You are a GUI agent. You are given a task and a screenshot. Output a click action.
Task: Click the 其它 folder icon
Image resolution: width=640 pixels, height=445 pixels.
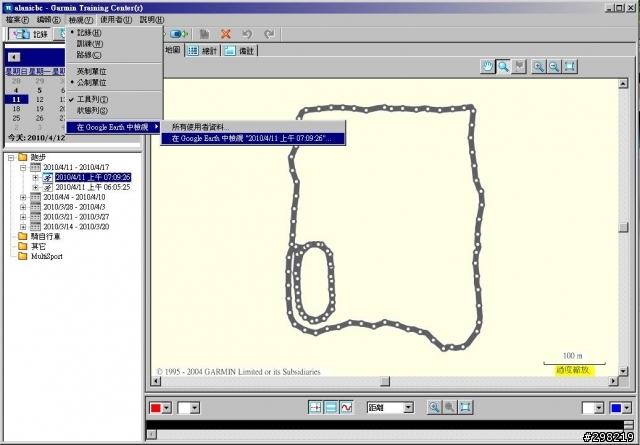(x=23, y=246)
